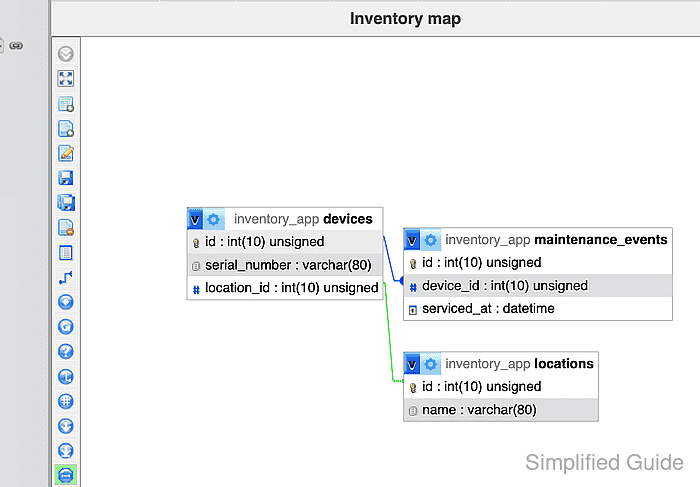
Task: Click locations id : int(10) unsigned row
Action: (x=501, y=387)
